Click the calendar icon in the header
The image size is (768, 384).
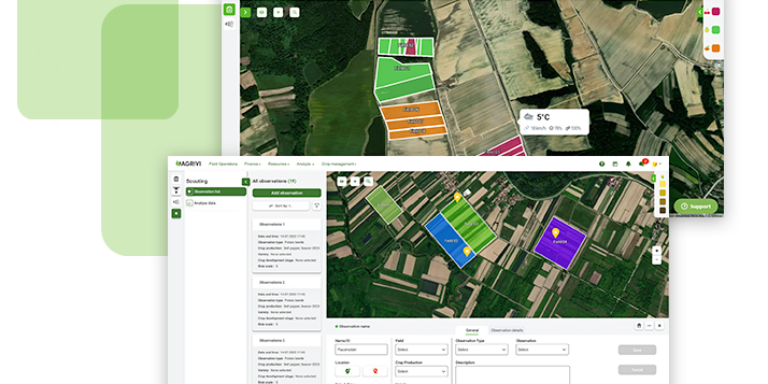(x=615, y=164)
